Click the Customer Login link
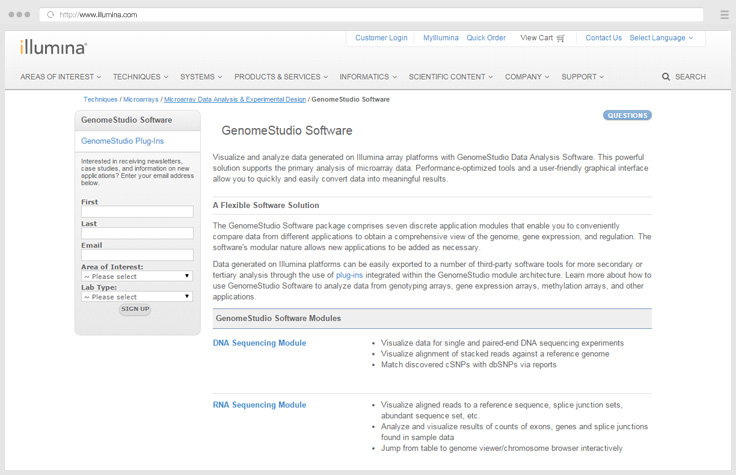 [x=381, y=38]
